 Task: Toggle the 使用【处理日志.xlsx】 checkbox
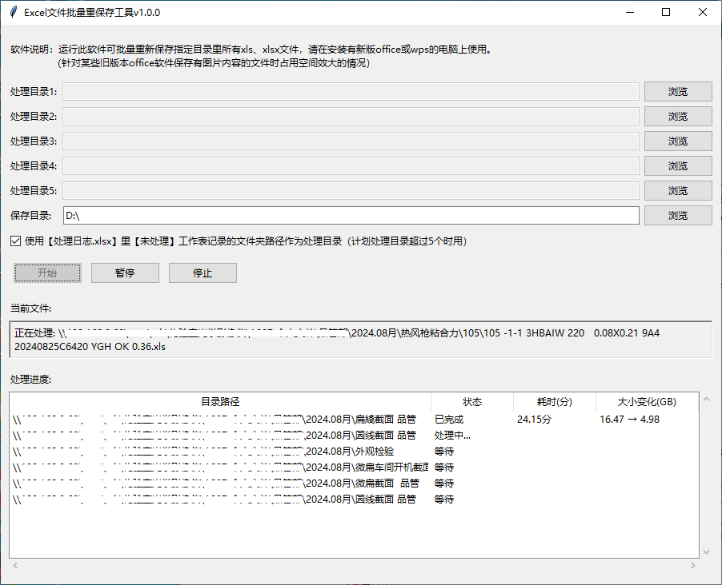[15, 241]
